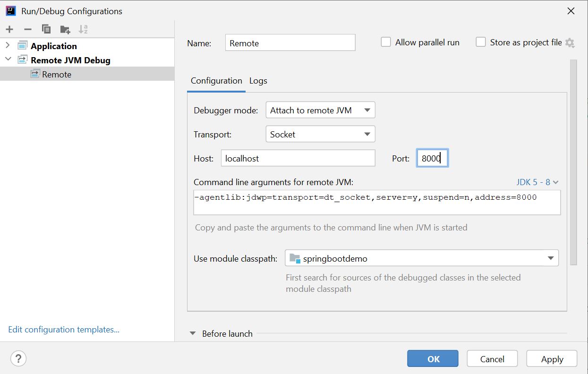The height and width of the screenshot is (374, 588).
Task: Enable Allow parallel run checkbox
Action: coord(386,42)
